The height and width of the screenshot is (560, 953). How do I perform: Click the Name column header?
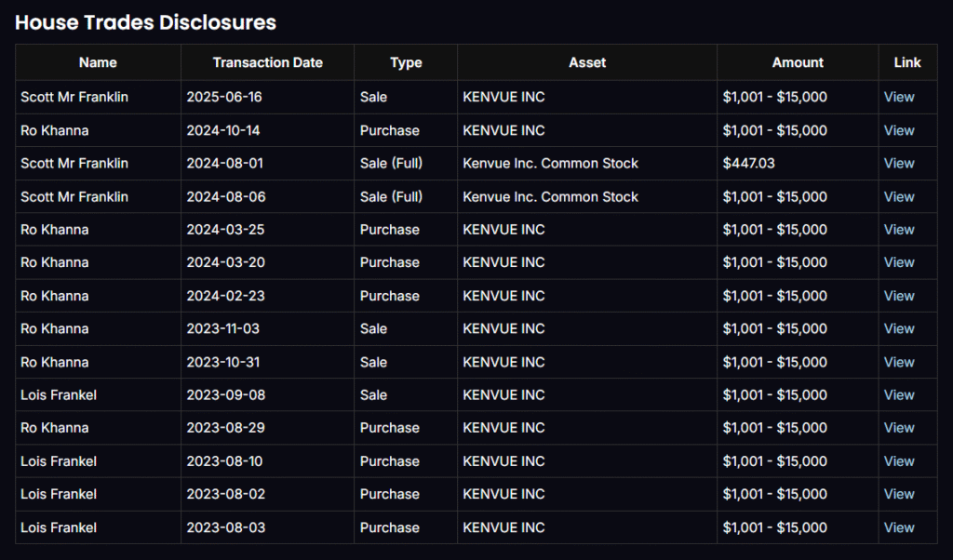[x=98, y=62]
